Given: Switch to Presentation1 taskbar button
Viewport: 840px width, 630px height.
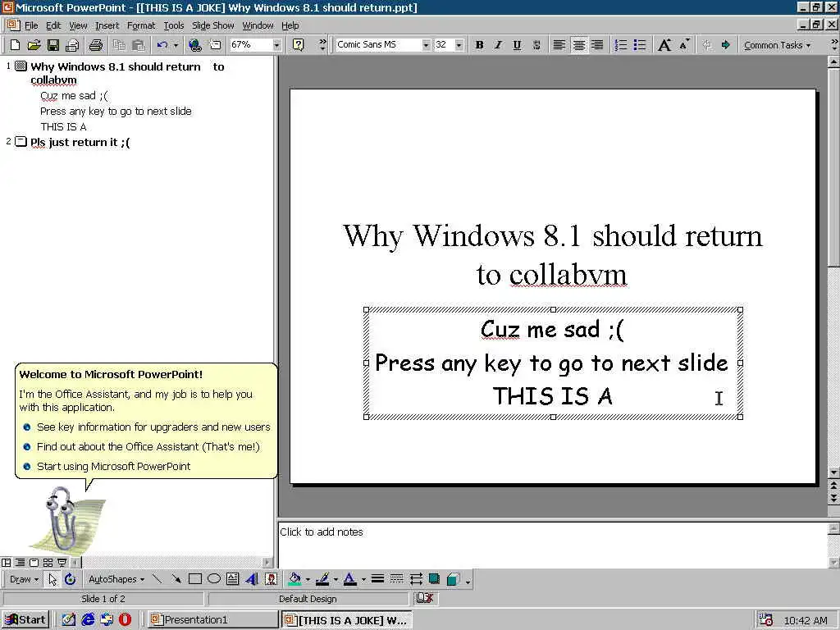Looking at the screenshot, I should coord(212,620).
